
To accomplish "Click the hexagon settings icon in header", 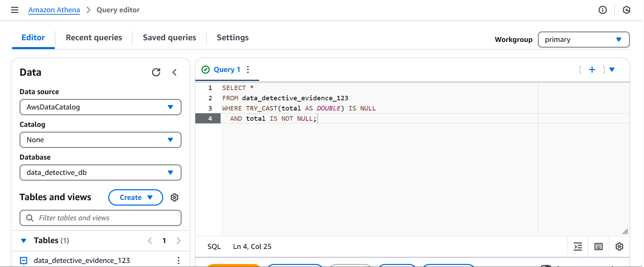I will [x=627, y=10].
